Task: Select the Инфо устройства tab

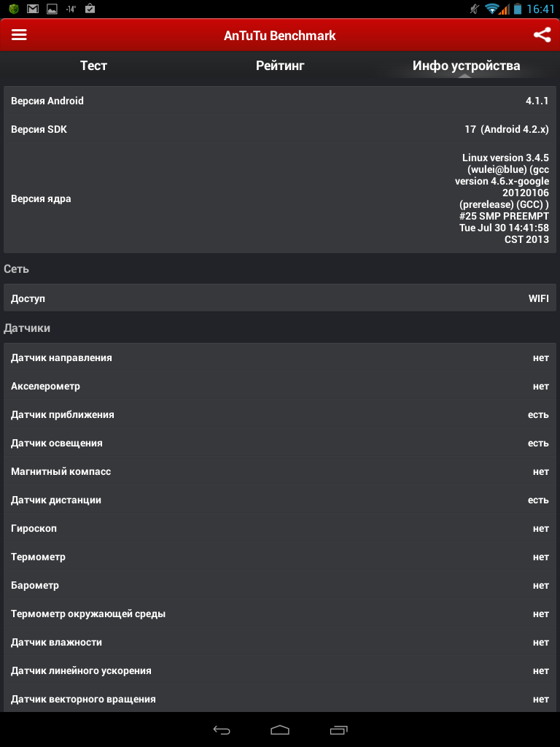Action: [x=466, y=66]
